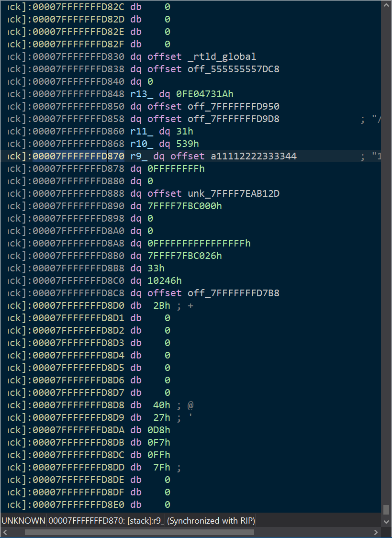Viewport: 392px width, 538px height.
Task: Click the vertical scrollbar thumb near bottom
Action: coord(386,509)
